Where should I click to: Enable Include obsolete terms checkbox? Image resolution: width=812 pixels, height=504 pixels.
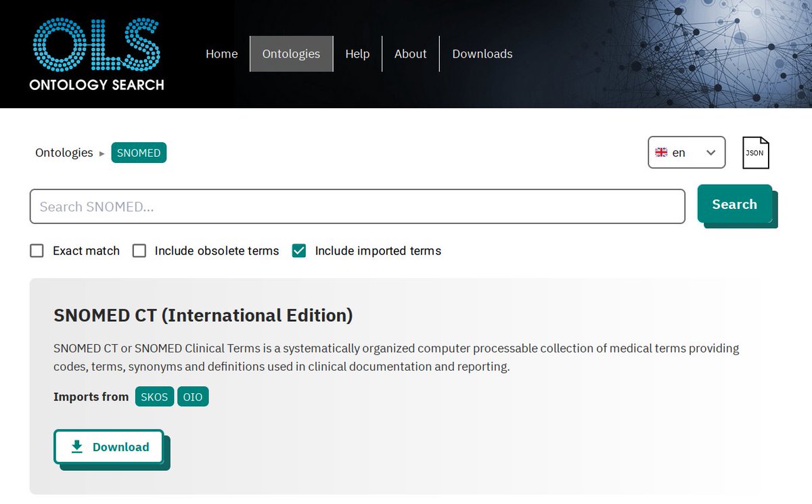(139, 251)
